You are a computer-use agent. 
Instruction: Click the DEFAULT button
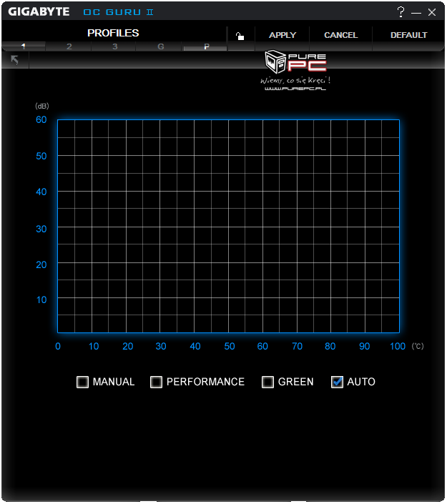(x=408, y=35)
